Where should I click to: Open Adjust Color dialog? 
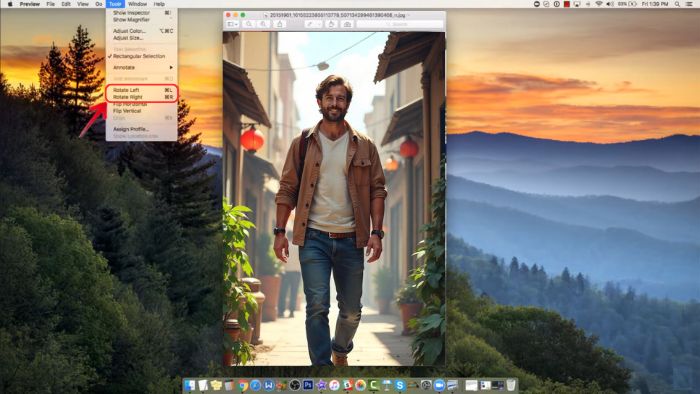(x=141, y=31)
